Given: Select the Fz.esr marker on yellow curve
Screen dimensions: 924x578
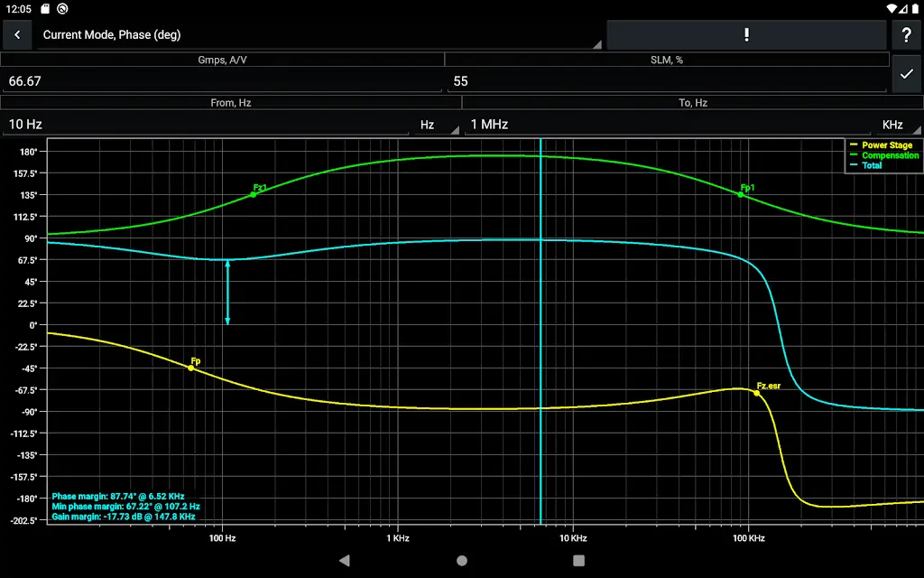Looking at the screenshot, I should [757, 393].
